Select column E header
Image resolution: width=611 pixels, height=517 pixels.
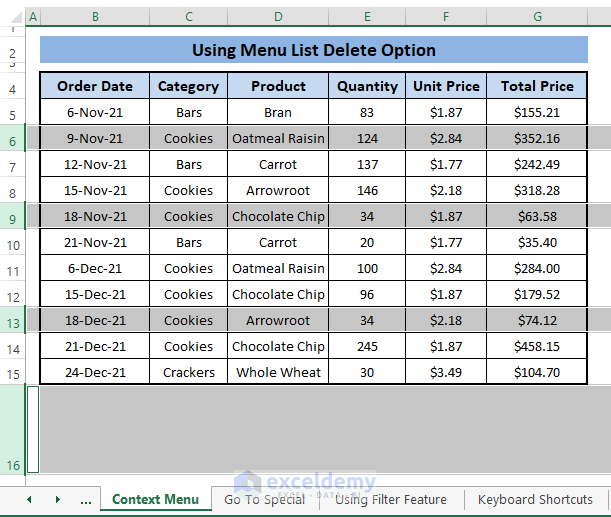pyautogui.click(x=367, y=17)
